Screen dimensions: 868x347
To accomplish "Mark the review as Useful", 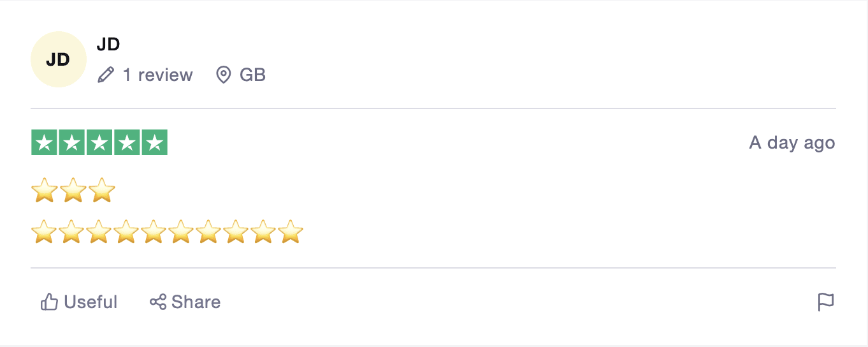I will (79, 302).
